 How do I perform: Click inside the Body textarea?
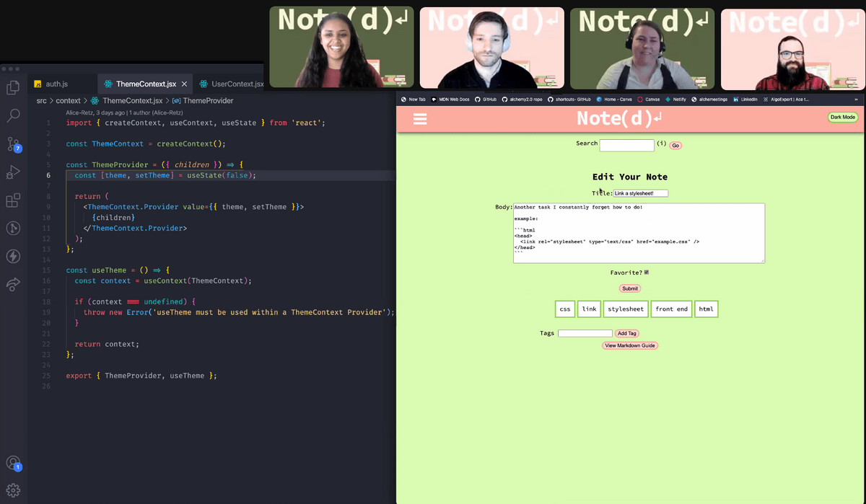point(639,233)
